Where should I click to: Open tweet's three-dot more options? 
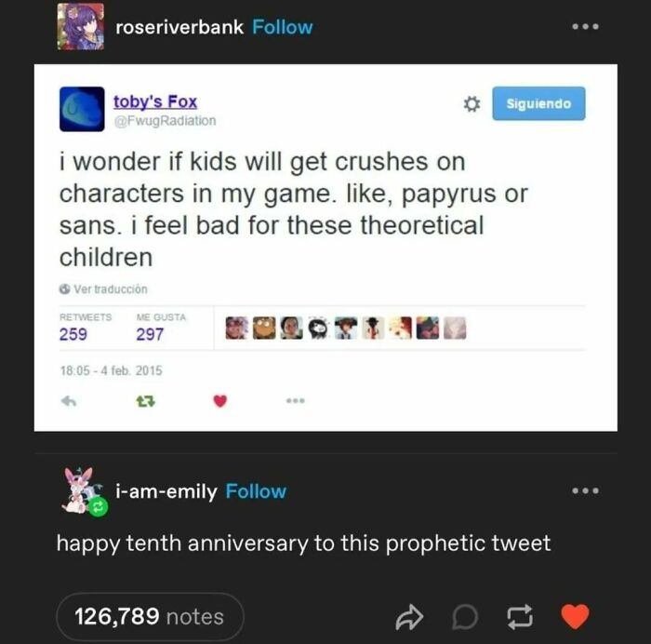[x=295, y=402]
